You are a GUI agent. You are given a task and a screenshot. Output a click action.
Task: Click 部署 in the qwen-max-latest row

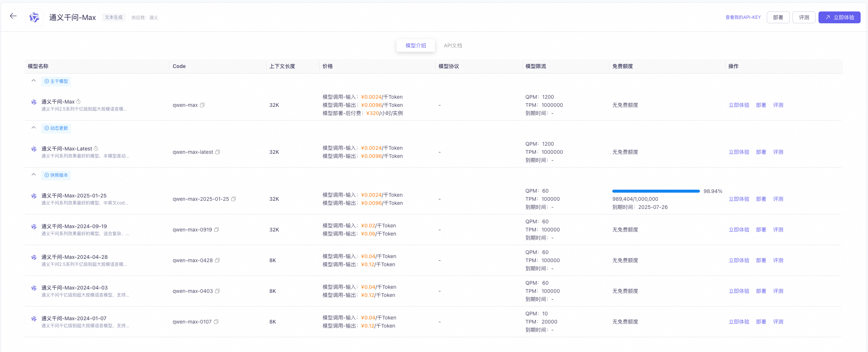point(761,152)
